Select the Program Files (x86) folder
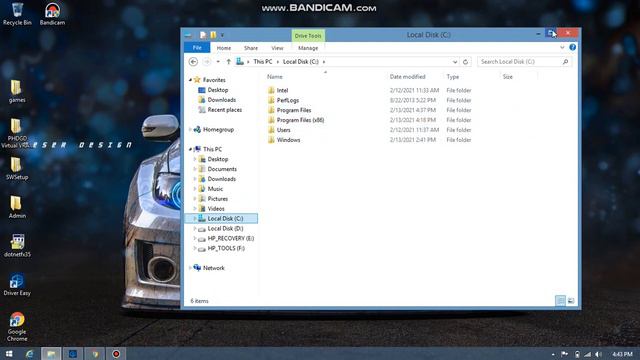The image size is (640, 360). coord(300,120)
